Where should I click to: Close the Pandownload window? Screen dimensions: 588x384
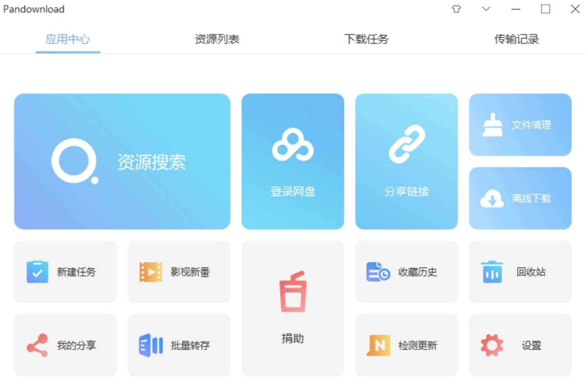tap(575, 9)
